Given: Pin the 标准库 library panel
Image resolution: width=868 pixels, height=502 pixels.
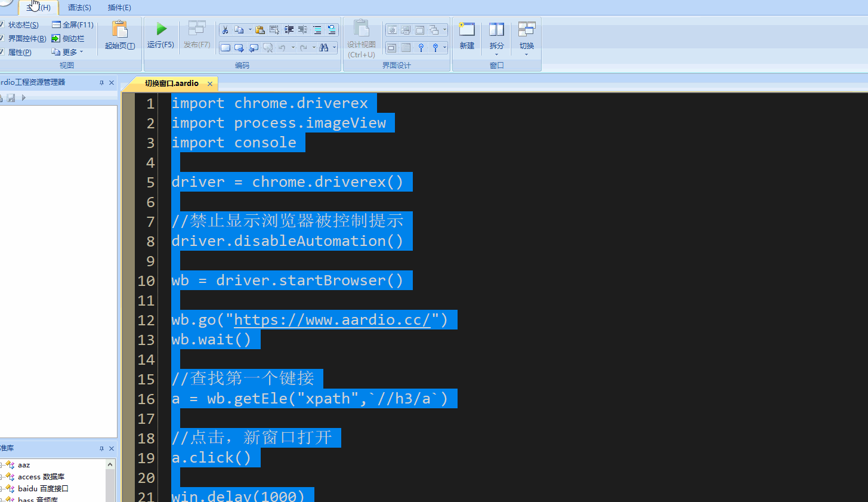Looking at the screenshot, I should click(x=101, y=448).
